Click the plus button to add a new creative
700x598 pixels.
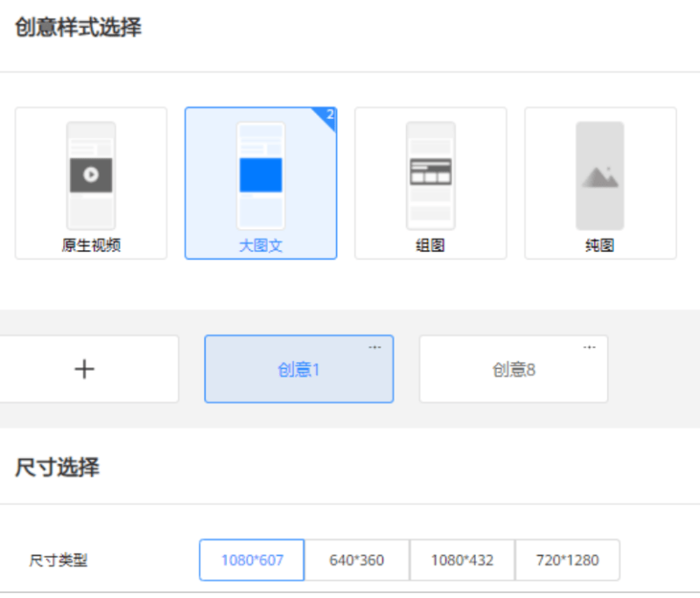point(85,368)
